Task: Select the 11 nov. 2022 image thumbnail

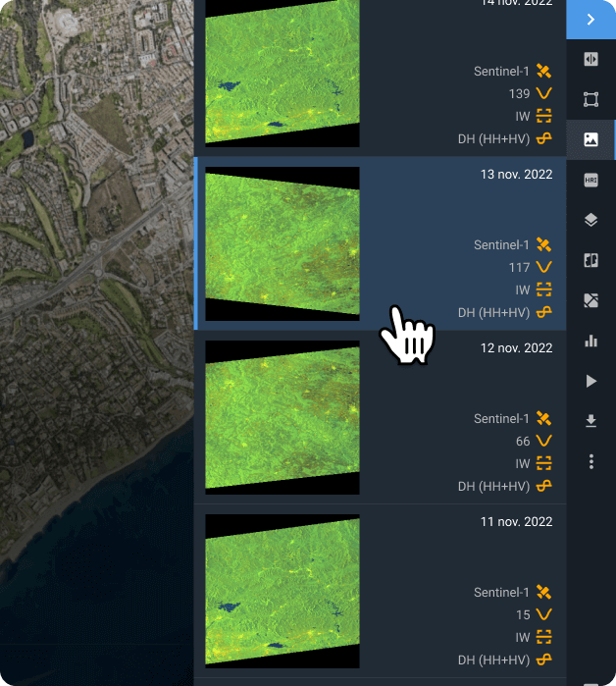Action: 282,591
